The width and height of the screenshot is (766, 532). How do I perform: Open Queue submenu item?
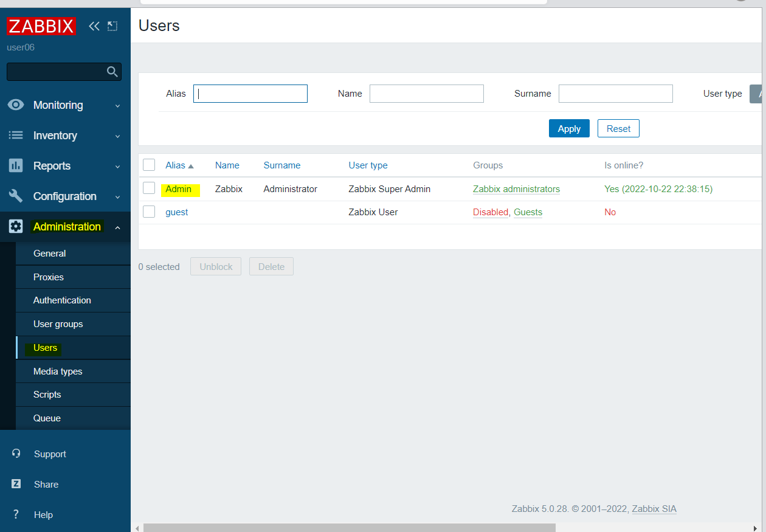[47, 418]
